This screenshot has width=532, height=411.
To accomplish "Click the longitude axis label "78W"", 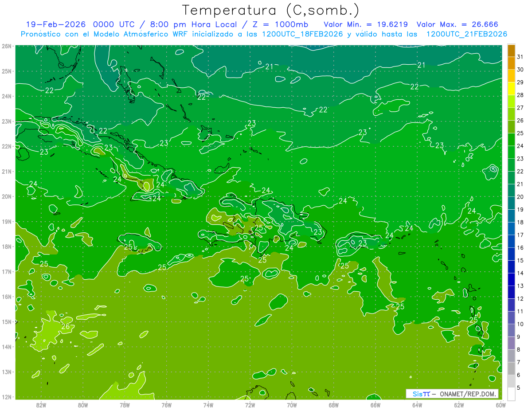I will (x=125, y=405).
